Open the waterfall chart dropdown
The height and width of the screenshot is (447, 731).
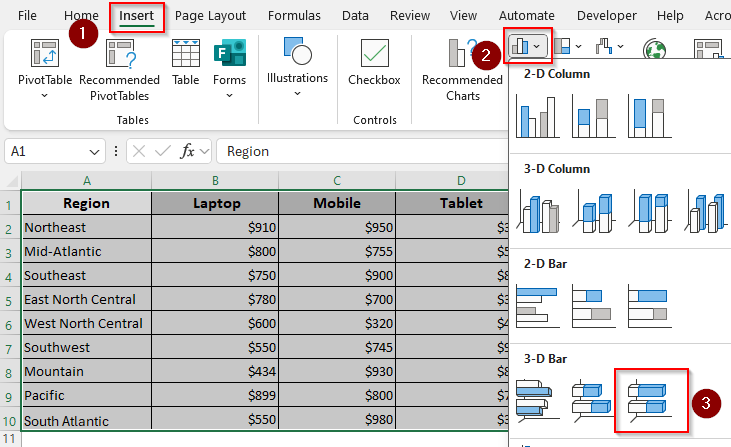609,46
